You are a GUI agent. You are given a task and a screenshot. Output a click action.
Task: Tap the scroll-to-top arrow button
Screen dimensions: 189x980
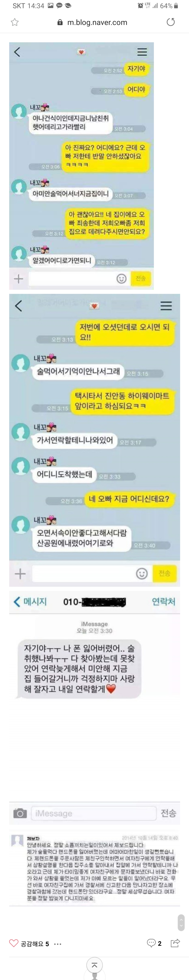click(x=94, y=965)
